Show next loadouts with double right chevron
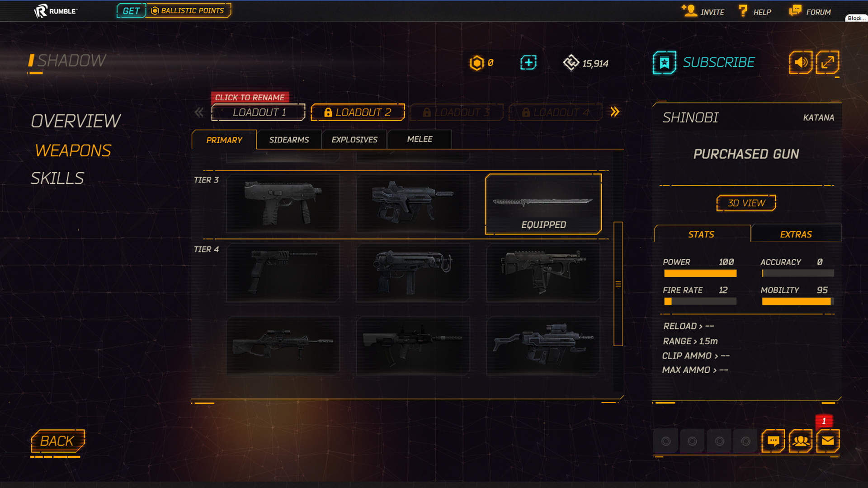Screen dimensions: 868x488 click(615, 112)
